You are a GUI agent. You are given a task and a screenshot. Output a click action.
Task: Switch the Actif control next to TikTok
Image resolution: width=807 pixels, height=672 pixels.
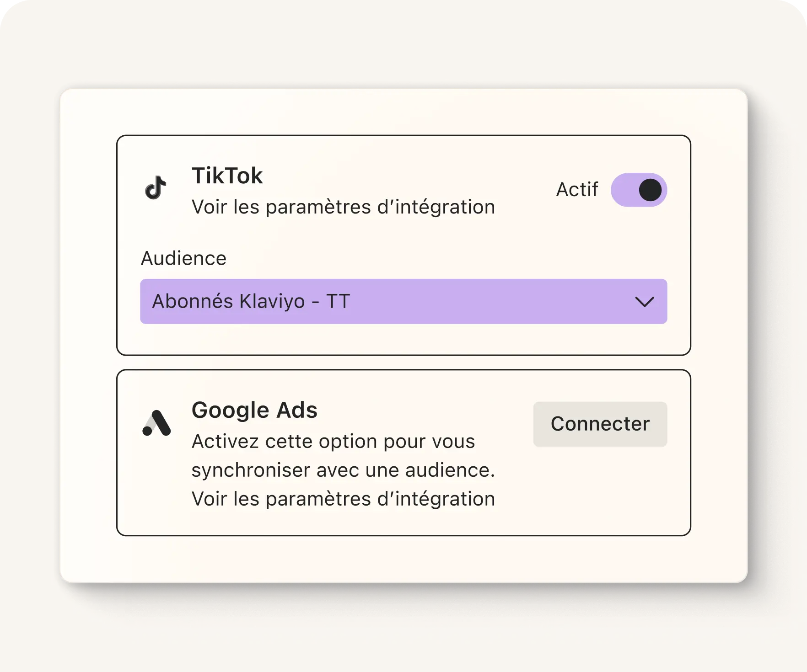click(639, 189)
